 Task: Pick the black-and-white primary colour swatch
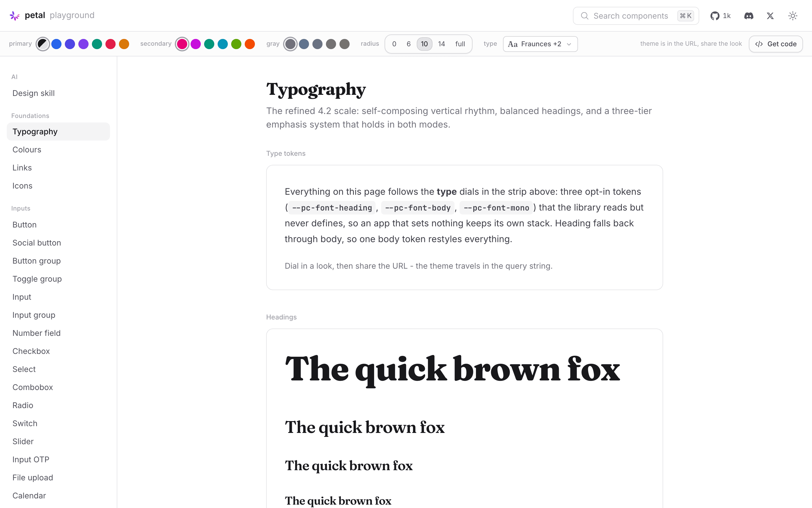43,44
